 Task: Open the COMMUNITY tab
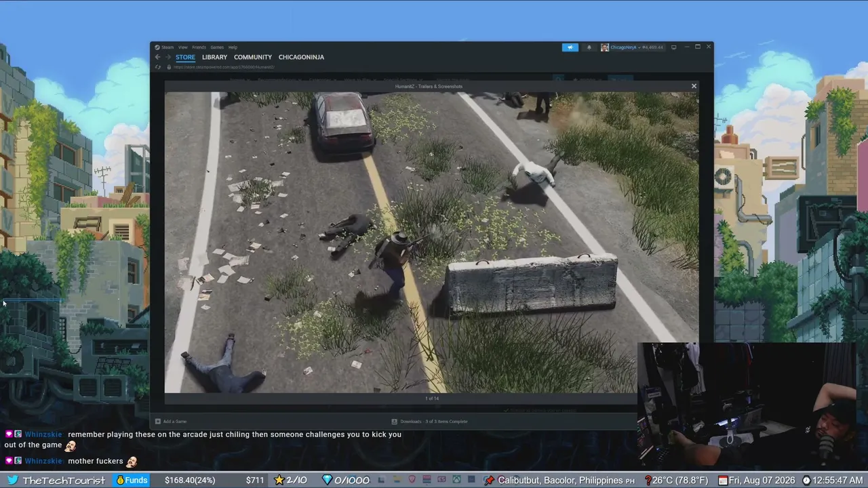(253, 57)
